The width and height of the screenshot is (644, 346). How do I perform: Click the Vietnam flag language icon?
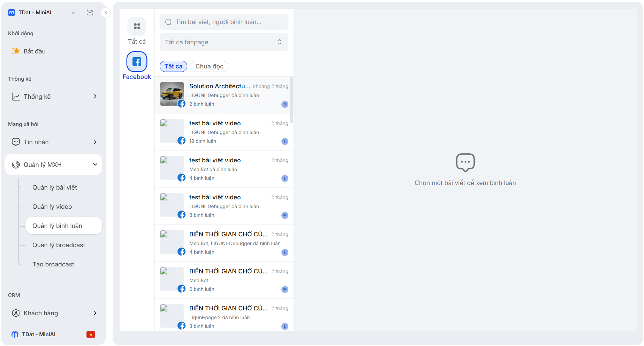coord(91,334)
